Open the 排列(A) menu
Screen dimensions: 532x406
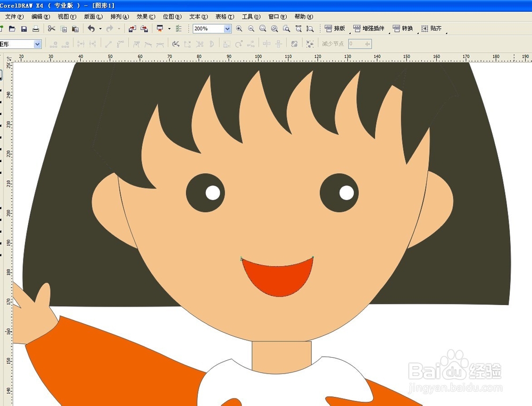click(x=119, y=16)
